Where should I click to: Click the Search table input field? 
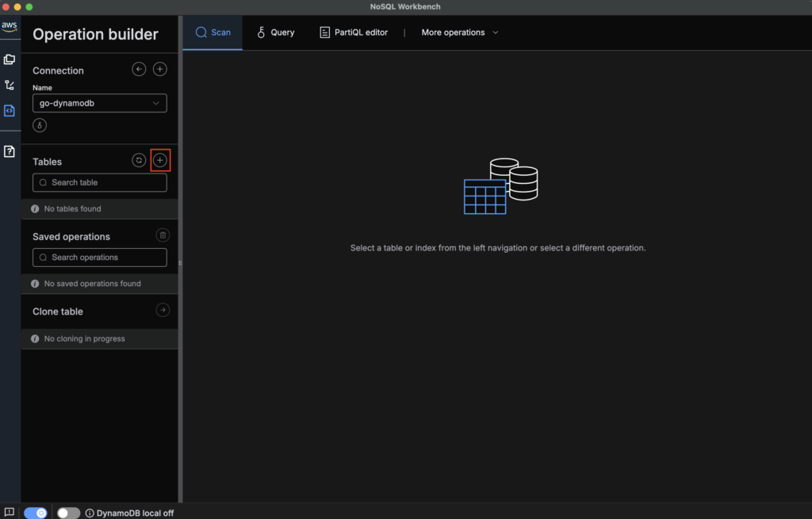coord(100,182)
